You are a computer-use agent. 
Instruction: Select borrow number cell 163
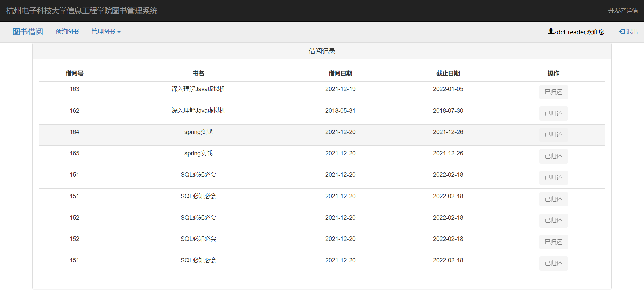click(74, 89)
